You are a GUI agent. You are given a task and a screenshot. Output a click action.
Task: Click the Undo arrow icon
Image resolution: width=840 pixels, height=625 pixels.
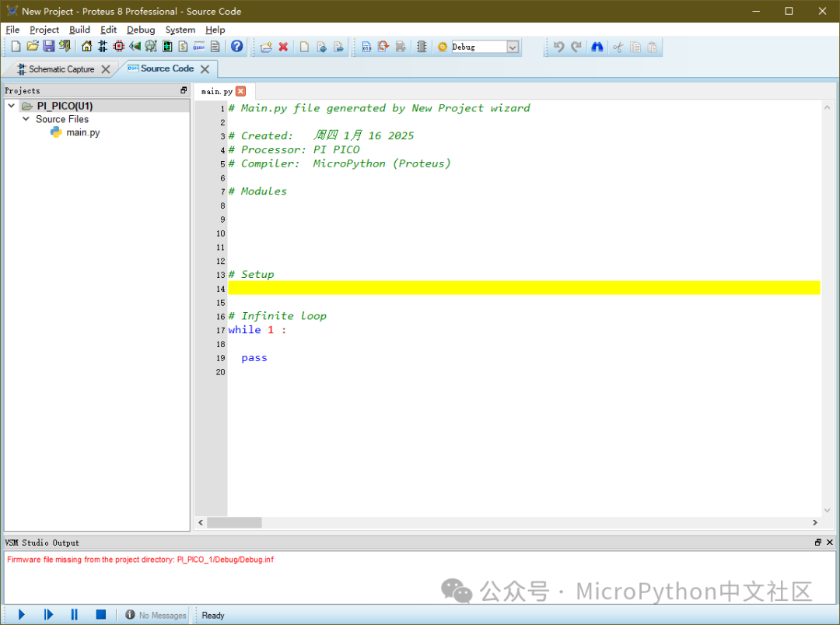[558, 47]
